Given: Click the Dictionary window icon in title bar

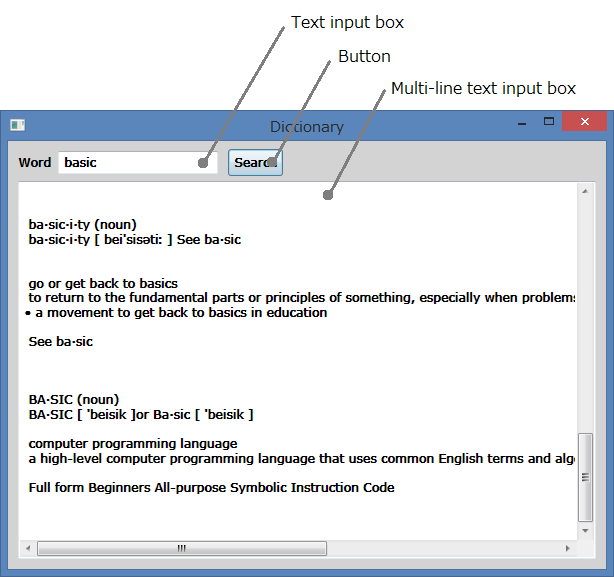Looking at the screenshot, I should pyautogui.click(x=18, y=125).
